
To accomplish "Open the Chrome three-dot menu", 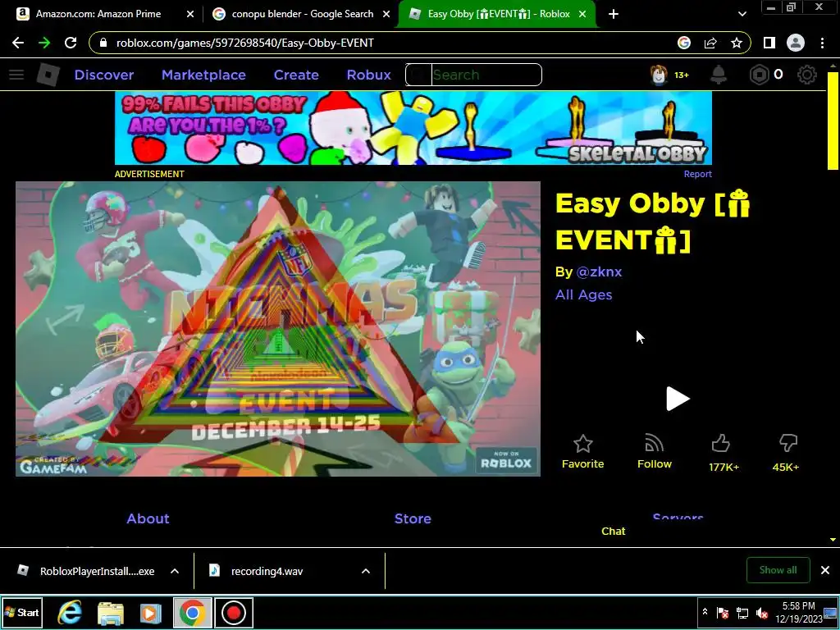I will [x=822, y=43].
